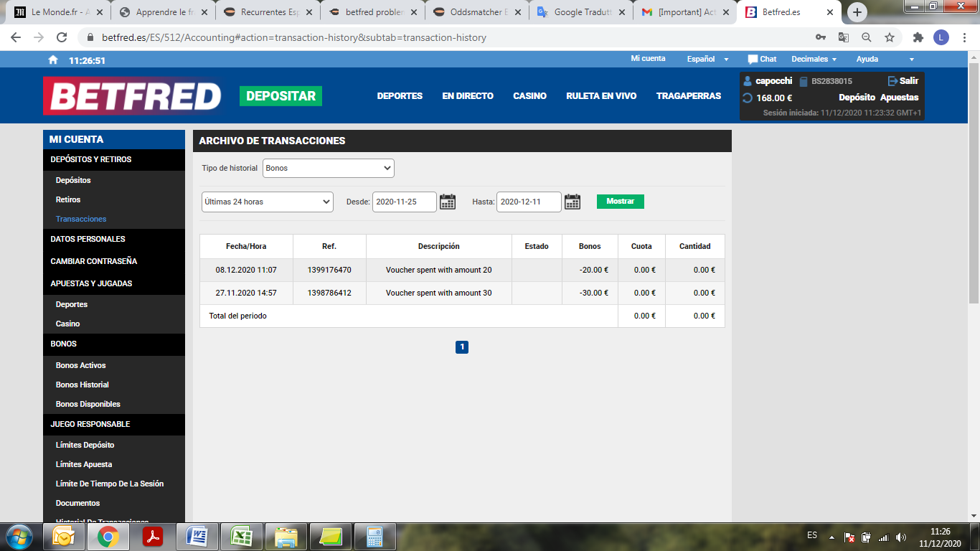Viewport: 980px width, 551px height.
Task: Reload the page in Chrome
Action: [x=62, y=37]
